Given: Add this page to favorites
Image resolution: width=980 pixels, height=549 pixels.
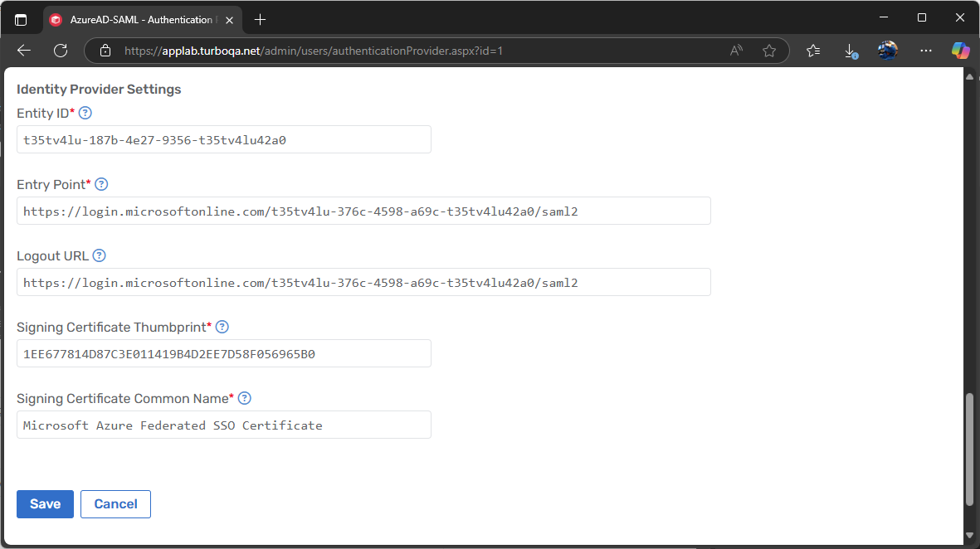Looking at the screenshot, I should (769, 50).
